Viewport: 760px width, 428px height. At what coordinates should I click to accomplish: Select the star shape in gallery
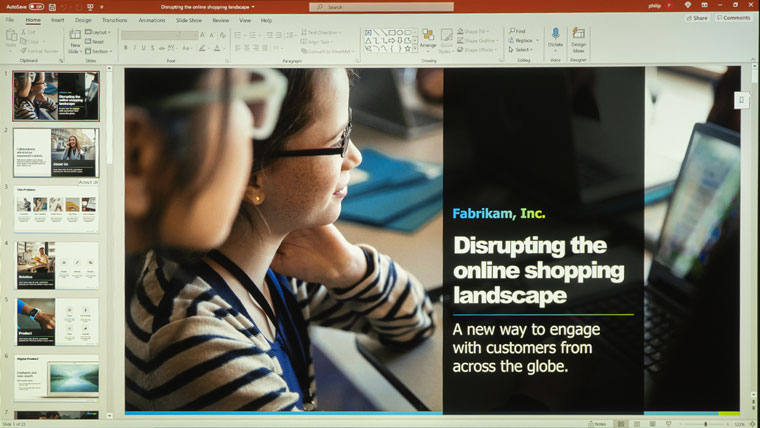(x=408, y=48)
